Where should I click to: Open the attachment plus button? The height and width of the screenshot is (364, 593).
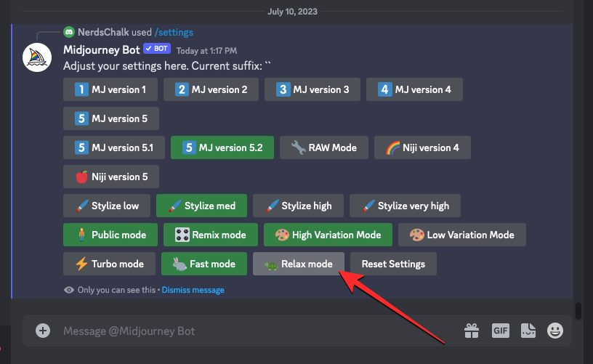pyautogui.click(x=43, y=331)
